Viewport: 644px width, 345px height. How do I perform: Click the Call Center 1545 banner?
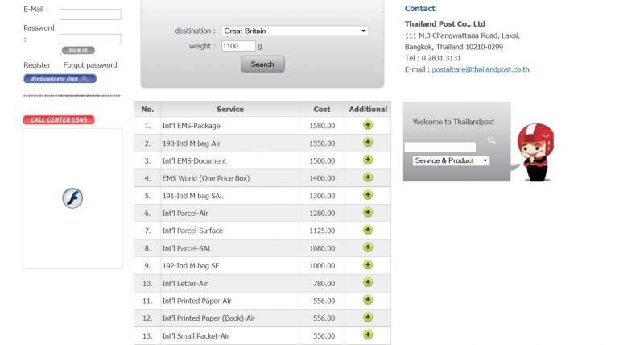(x=59, y=120)
